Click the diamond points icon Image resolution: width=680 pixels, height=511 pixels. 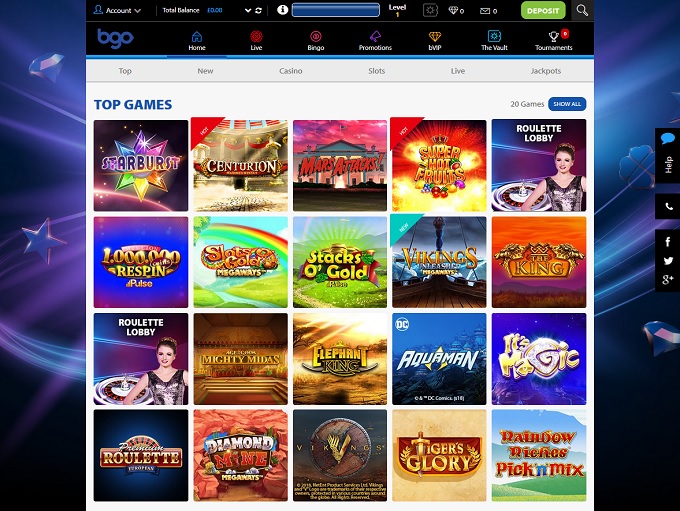[x=453, y=10]
